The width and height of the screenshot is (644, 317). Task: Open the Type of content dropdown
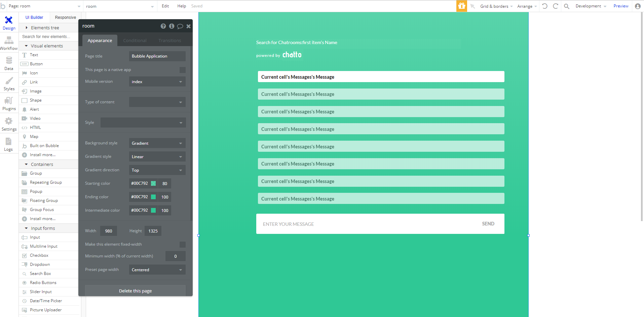tap(157, 102)
